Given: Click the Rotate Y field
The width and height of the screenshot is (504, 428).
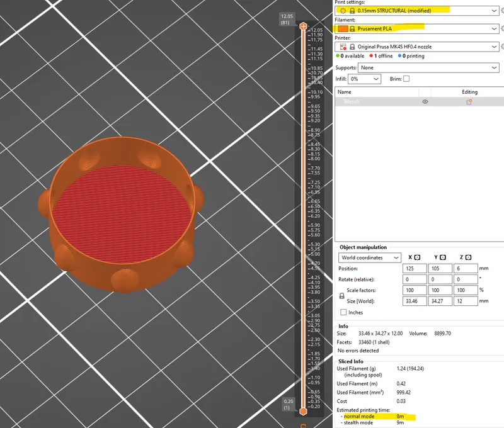Looking at the screenshot, I should (440, 279).
